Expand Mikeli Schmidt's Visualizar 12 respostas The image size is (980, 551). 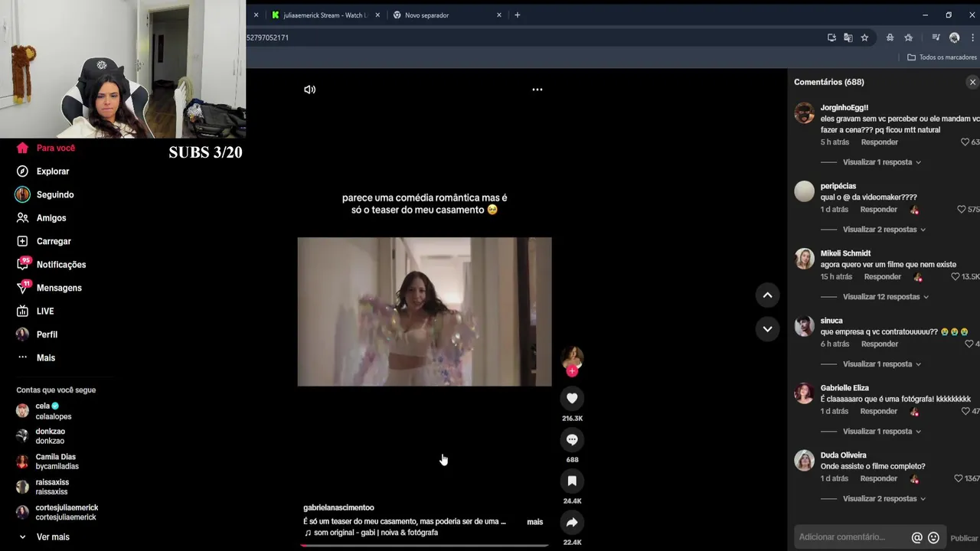(886, 297)
